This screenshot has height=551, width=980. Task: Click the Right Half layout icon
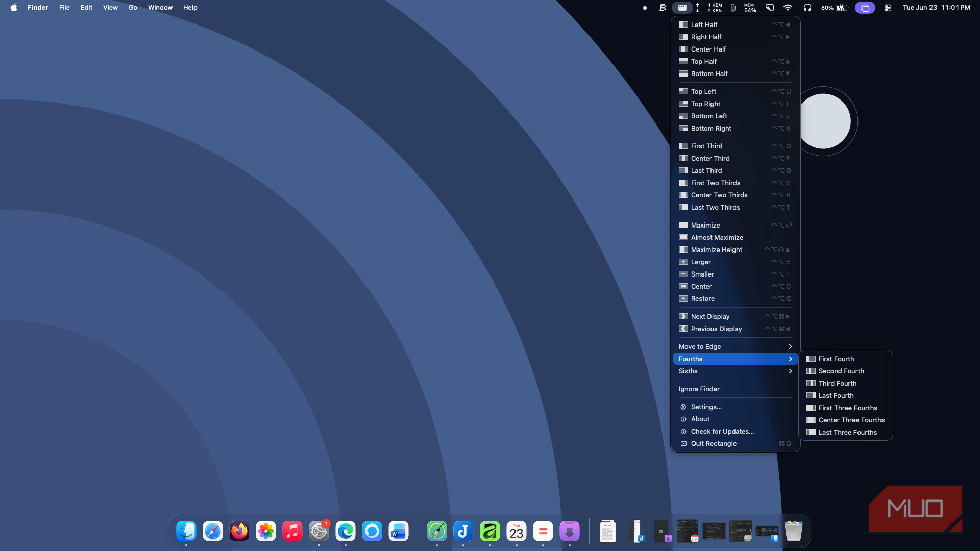pyautogui.click(x=683, y=37)
